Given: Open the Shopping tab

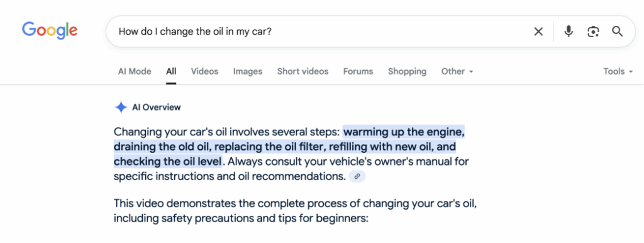Looking at the screenshot, I should click(x=407, y=72).
